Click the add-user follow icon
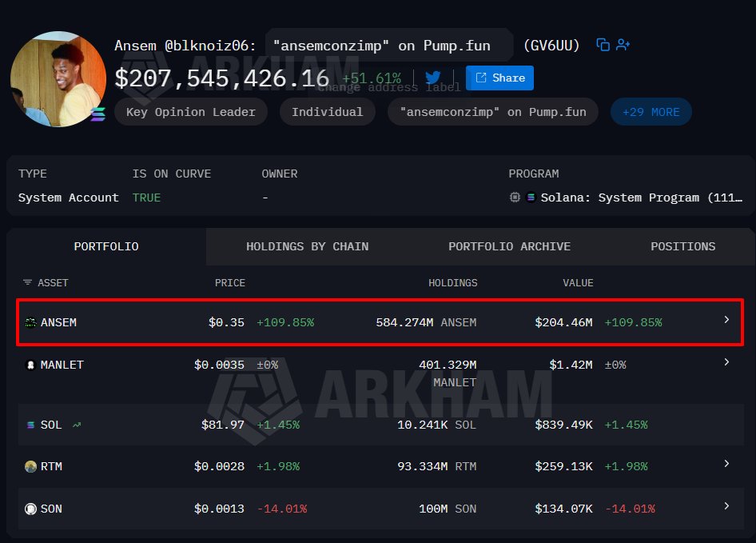Image resolution: width=756 pixels, height=543 pixels. pos(623,45)
